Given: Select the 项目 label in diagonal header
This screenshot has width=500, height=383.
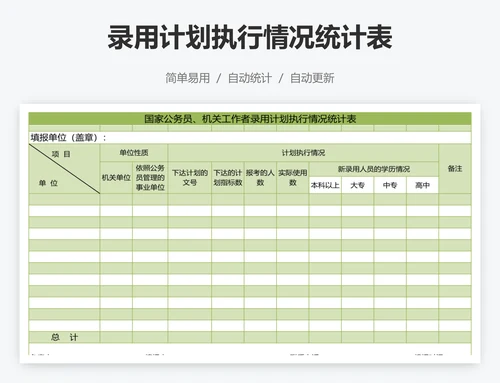Looking at the screenshot, I should (x=61, y=154).
